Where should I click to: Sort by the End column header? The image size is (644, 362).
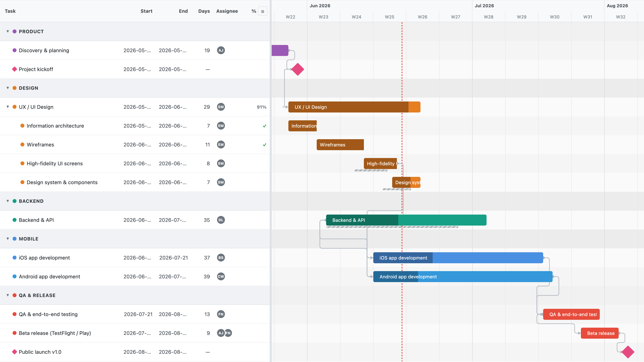pos(183,11)
